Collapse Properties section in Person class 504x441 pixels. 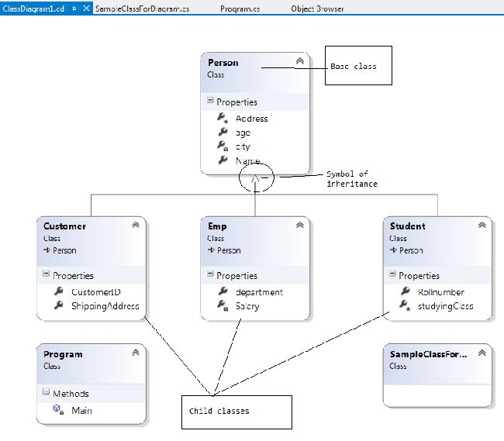210,100
